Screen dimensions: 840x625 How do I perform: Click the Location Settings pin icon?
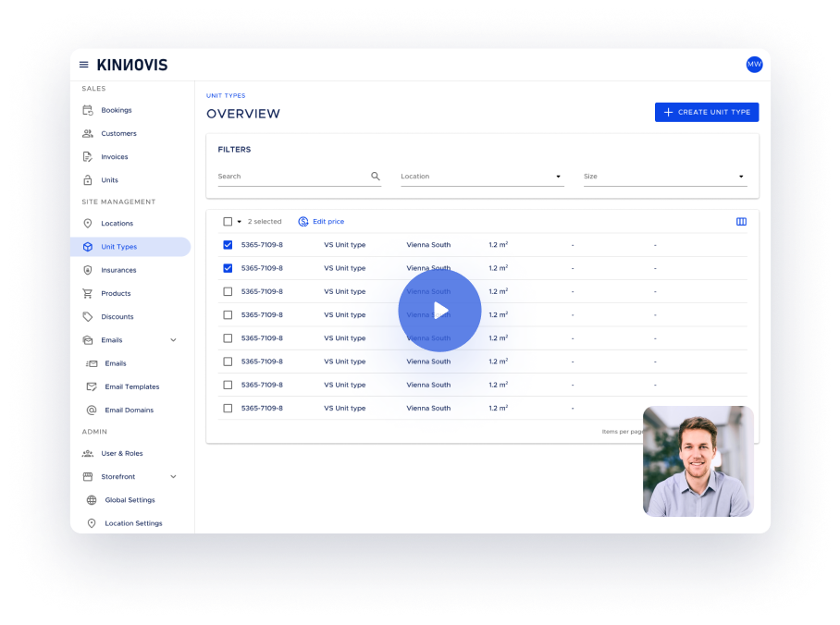click(x=92, y=523)
